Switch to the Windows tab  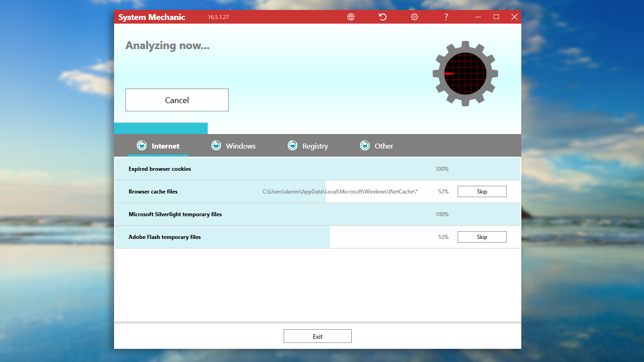[x=234, y=146]
